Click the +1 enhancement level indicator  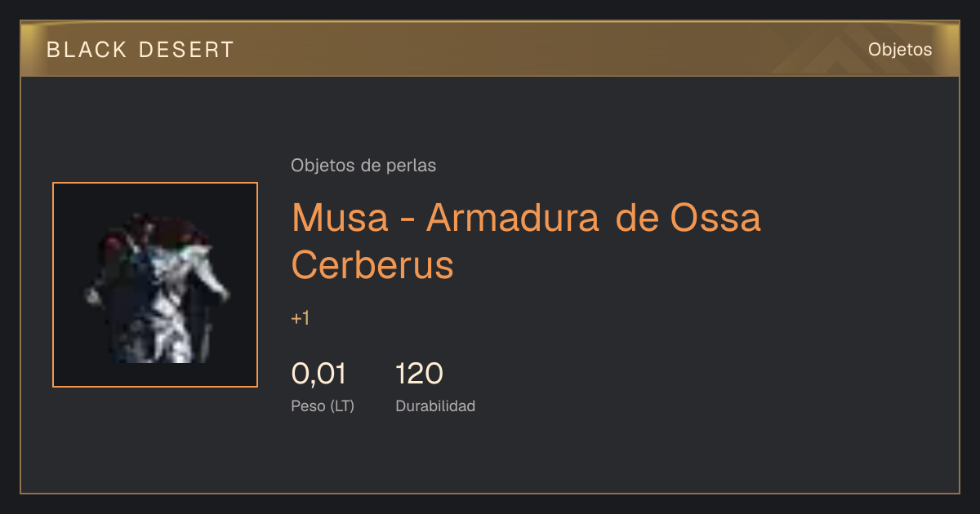click(x=301, y=318)
